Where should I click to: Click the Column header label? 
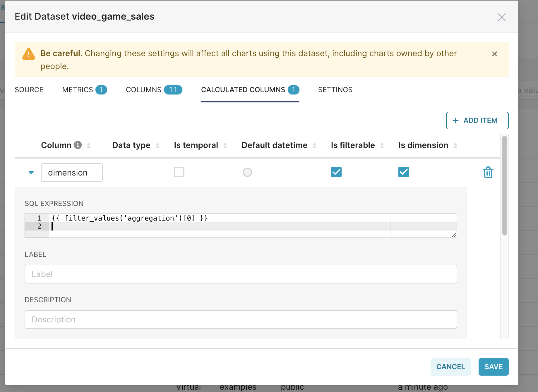click(56, 145)
